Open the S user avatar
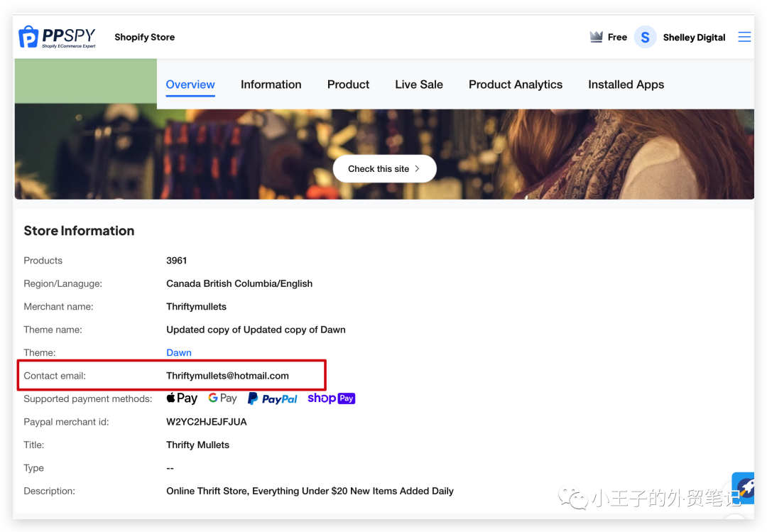 click(x=645, y=37)
